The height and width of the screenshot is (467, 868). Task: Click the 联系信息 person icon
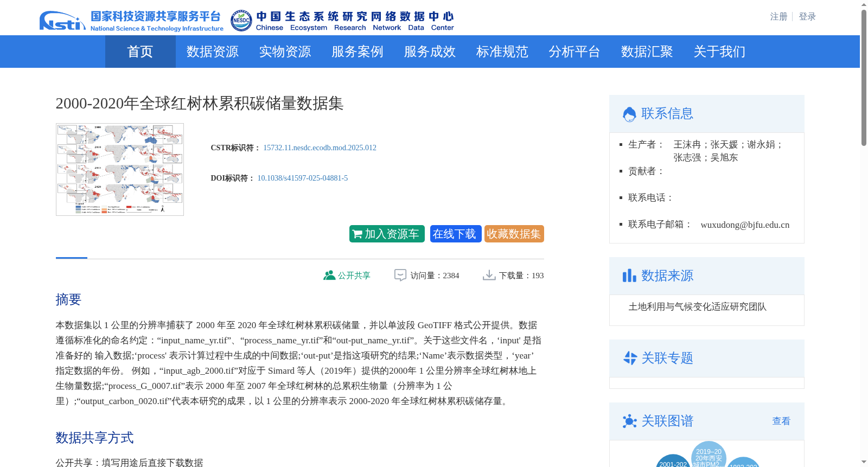pyautogui.click(x=629, y=114)
